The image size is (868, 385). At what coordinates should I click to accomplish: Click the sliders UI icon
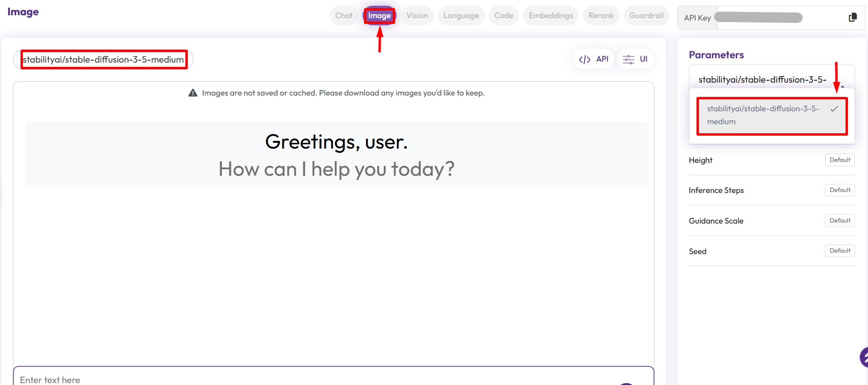pyautogui.click(x=628, y=59)
